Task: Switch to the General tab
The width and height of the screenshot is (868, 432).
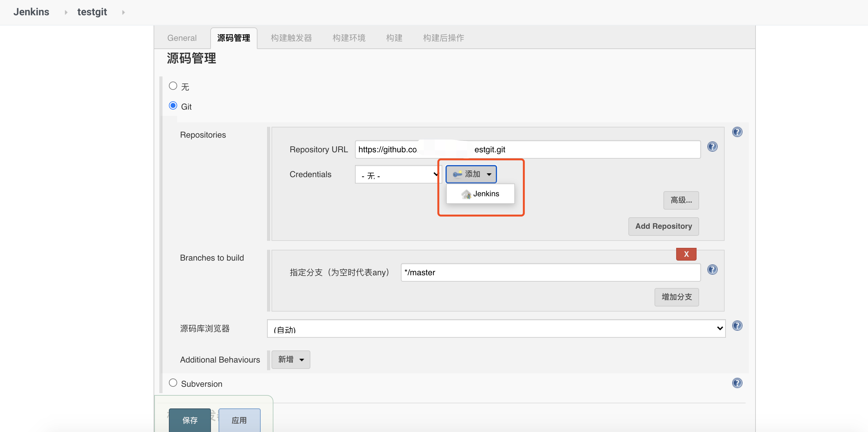Action: tap(182, 38)
